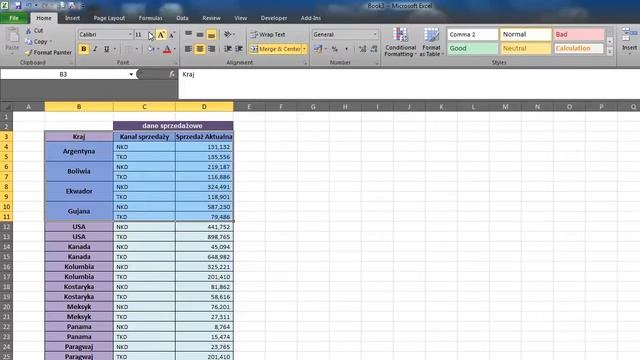Image resolution: width=640 pixels, height=360 pixels.
Task: Open Fill Color dropdown arrow
Action: click(x=158, y=49)
